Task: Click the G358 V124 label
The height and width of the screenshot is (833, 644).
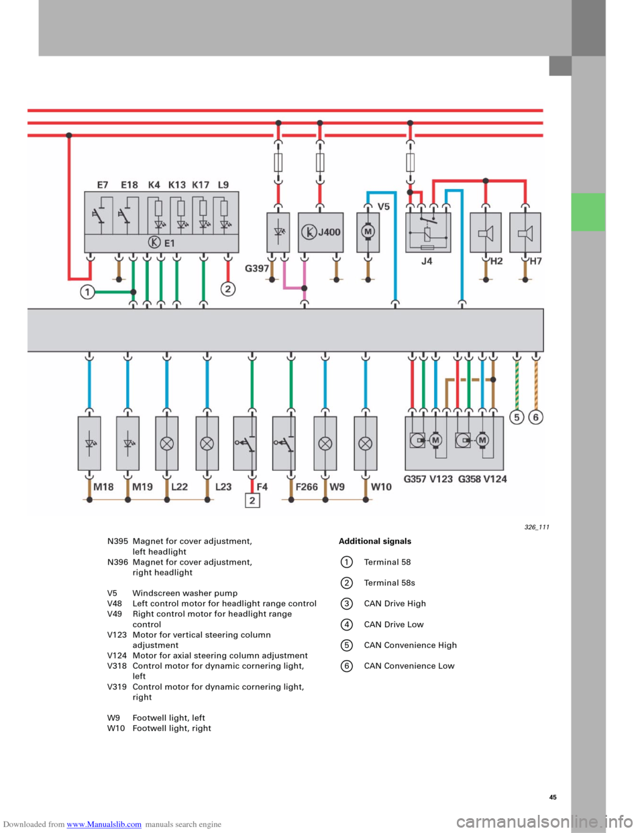Action: click(x=482, y=479)
